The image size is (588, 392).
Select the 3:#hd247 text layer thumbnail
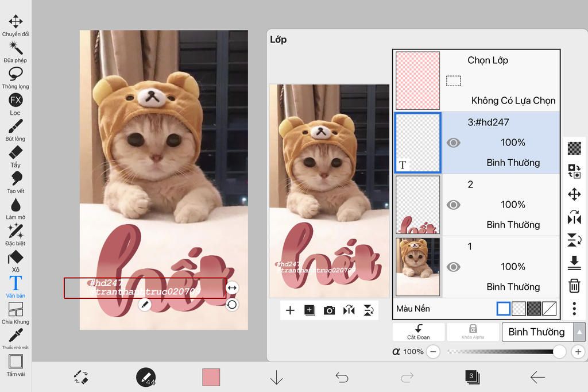coord(418,143)
